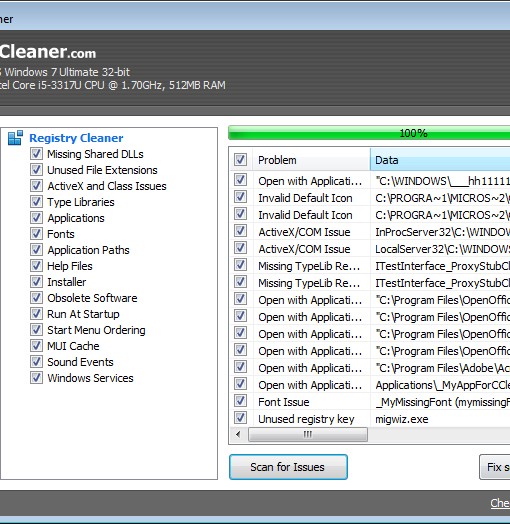
Task: Select the 'Font Issue' problem cell
Action: tap(311, 402)
